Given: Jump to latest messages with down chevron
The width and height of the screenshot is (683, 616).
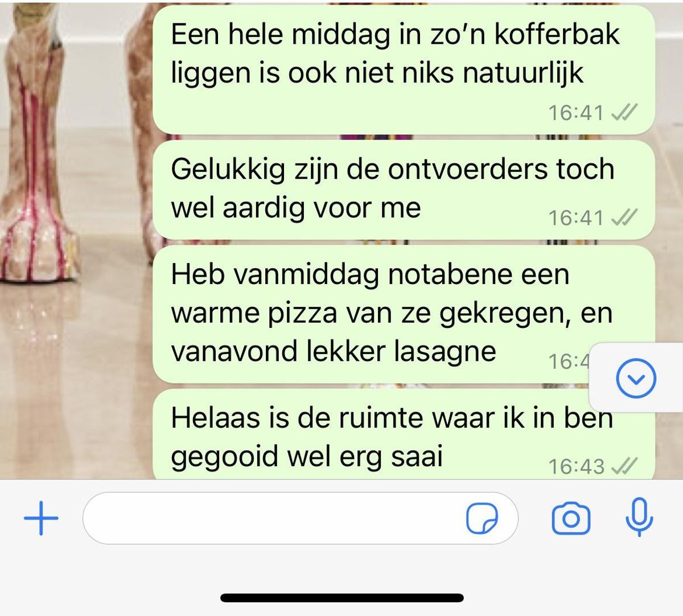Looking at the screenshot, I should (x=636, y=378).
